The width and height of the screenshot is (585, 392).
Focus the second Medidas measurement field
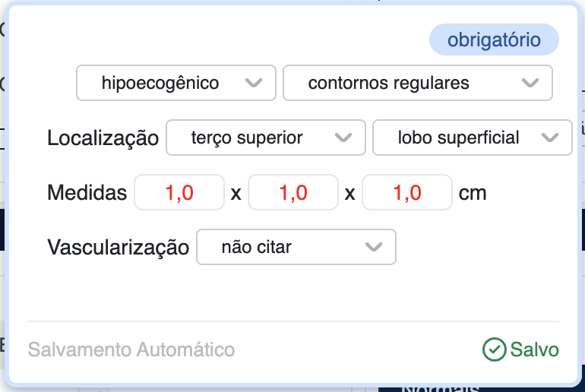point(293,193)
